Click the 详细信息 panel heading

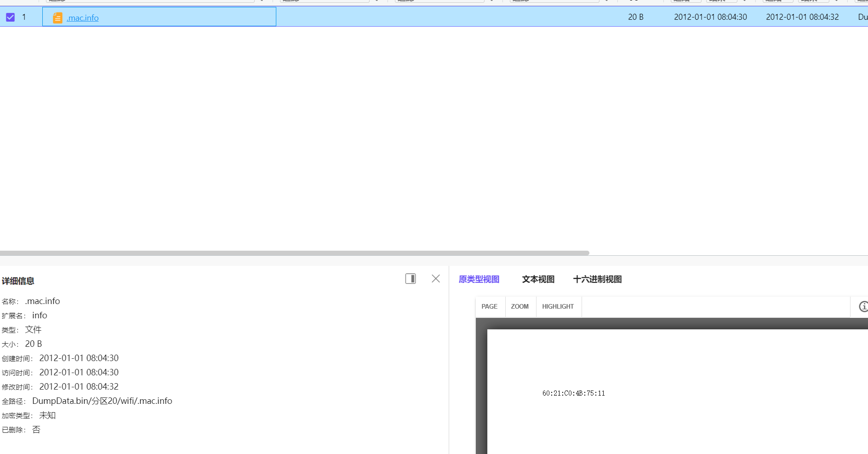tap(18, 281)
